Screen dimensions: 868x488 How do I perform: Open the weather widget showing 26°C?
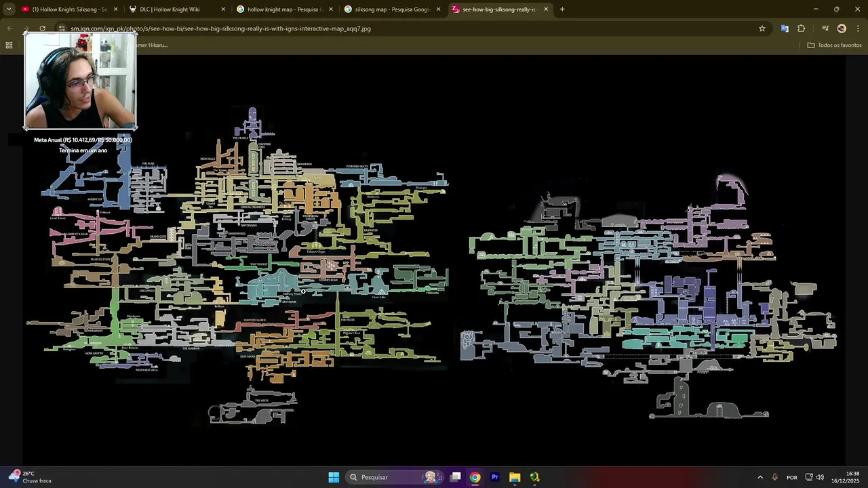pyautogui.click(x=31, y=477)
